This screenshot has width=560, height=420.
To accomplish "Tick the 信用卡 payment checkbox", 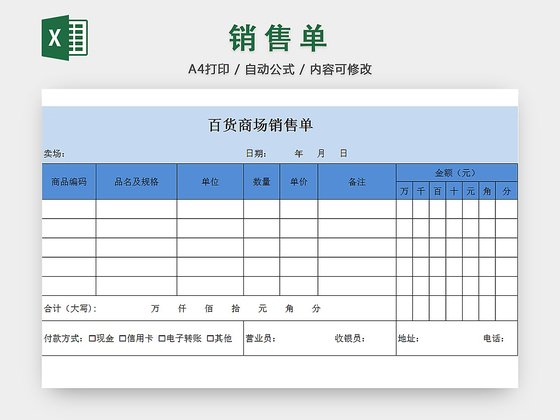I will click(x=122, y=338).
